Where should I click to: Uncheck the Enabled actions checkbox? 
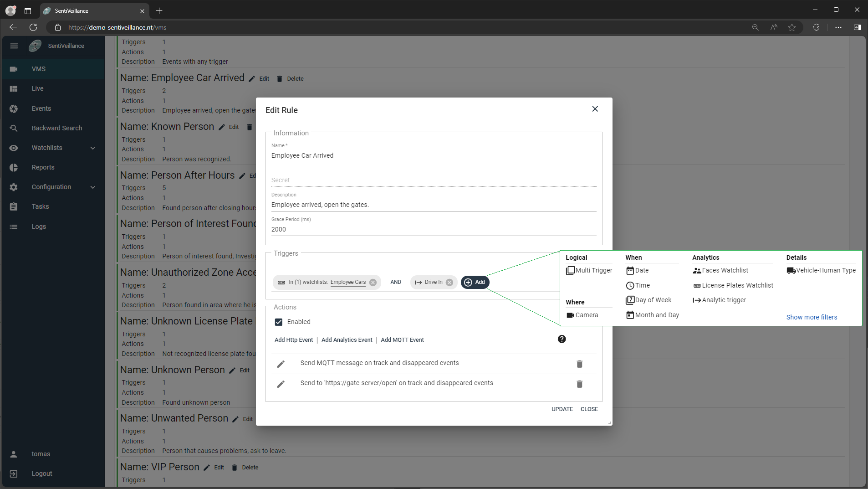(x=279, y=322)
